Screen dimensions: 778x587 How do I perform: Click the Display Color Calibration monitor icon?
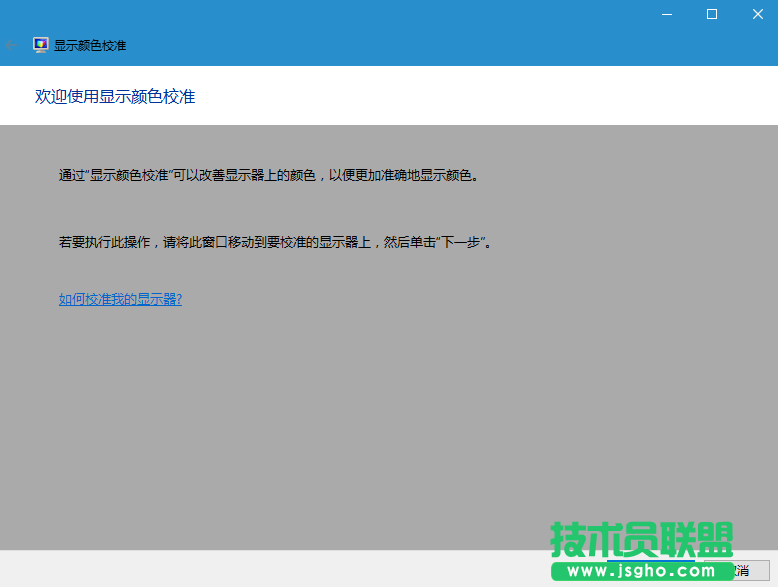[x=41, y=45]
